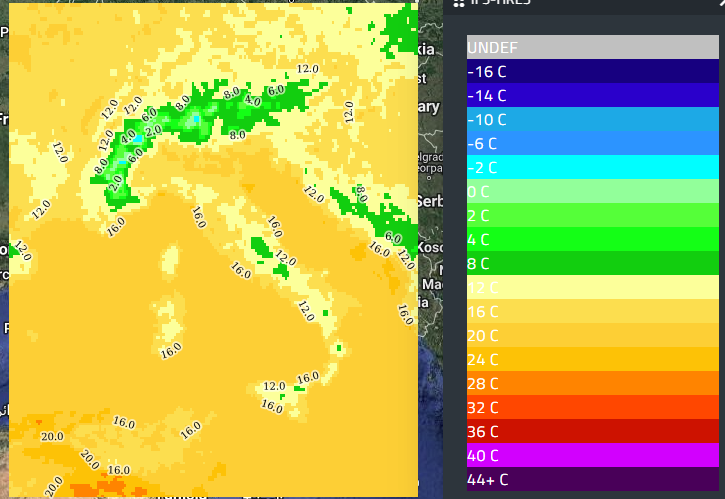Select the UNDEF gray legend swatch

(x=592, y=47)
